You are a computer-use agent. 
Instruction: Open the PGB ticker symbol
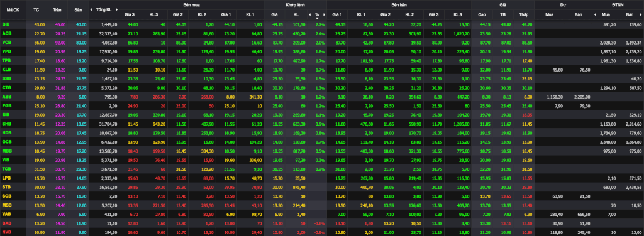pos(6,105)
